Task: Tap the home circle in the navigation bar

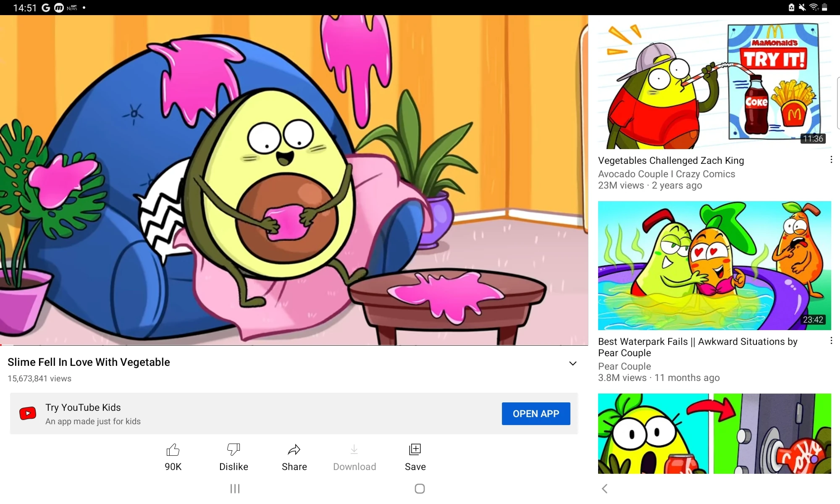Action: click(419, 488)
